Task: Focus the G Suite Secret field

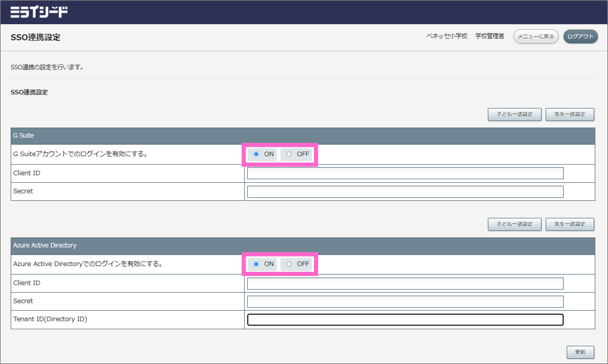Action: tap(405, 192)
